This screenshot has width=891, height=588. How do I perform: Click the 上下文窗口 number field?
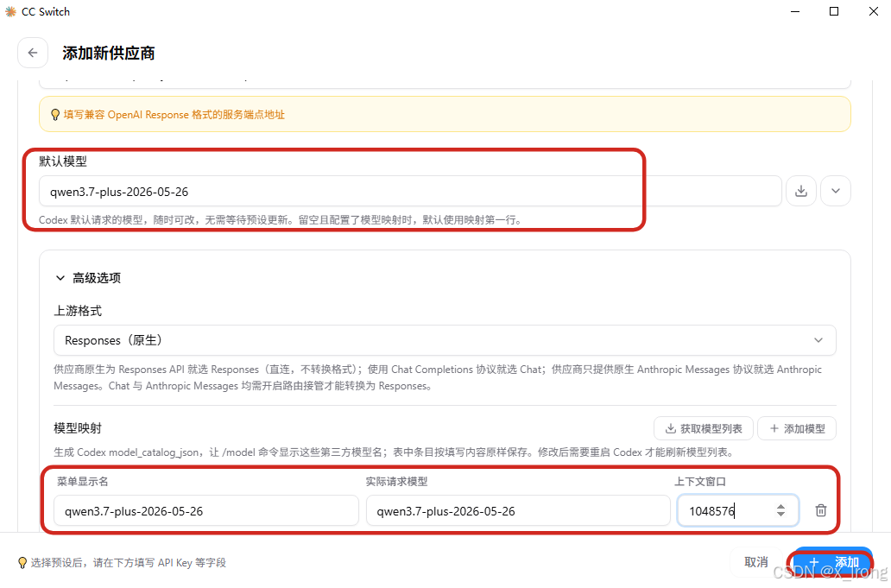coord(737,511)
